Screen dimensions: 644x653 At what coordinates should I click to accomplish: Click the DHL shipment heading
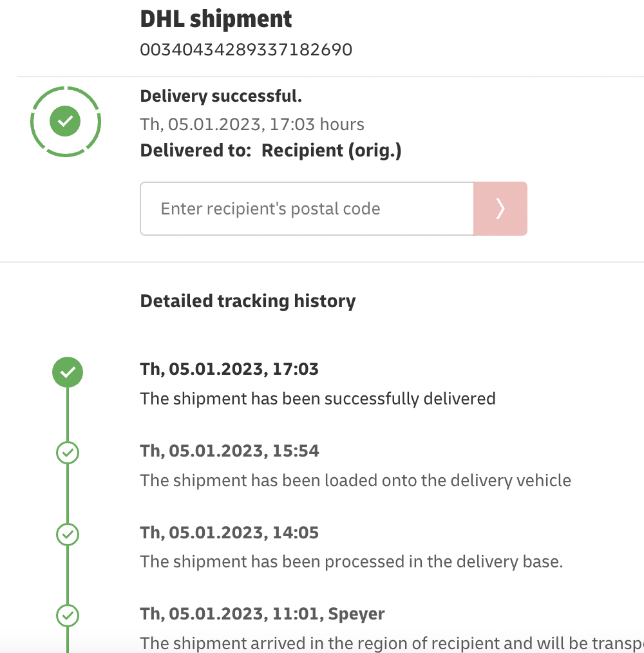[x=216, y=19]
